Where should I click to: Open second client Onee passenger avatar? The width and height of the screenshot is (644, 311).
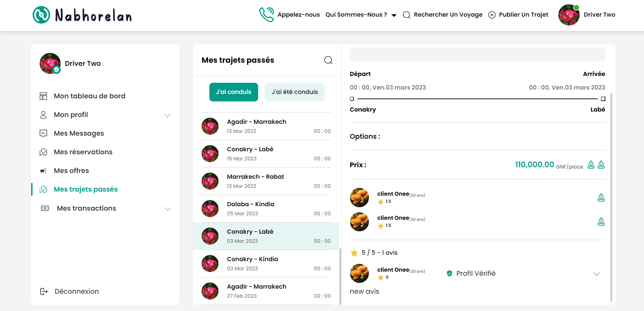pyautogui.click(x=359, y=222)
